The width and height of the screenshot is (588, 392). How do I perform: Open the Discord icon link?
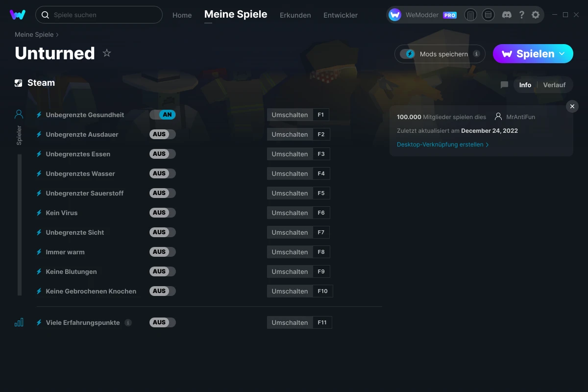tap(507, 15)
